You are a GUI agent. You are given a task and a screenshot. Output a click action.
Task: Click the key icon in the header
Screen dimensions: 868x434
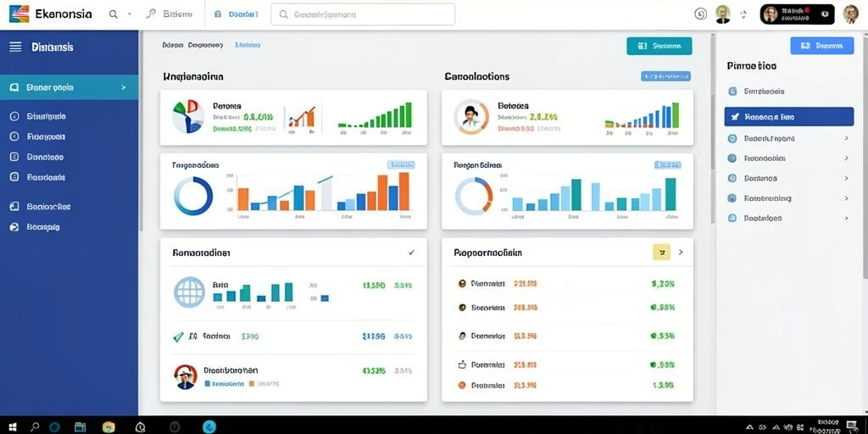(151, 14)
